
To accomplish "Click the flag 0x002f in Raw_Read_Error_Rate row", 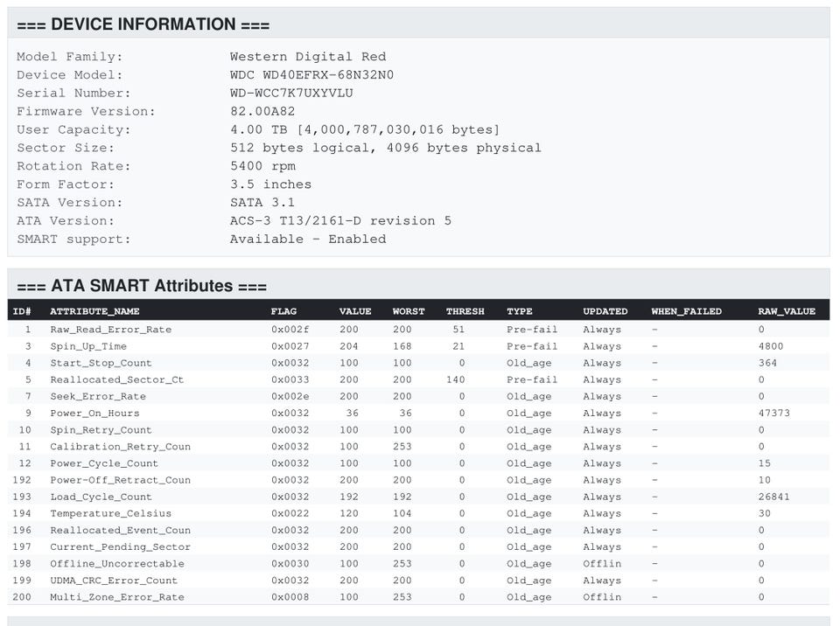I will click(290, 330).
